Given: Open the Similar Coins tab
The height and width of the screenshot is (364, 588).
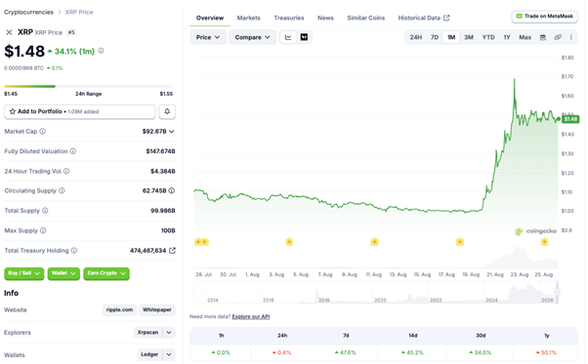Looking at the screenshot, I should pos(365,18).
